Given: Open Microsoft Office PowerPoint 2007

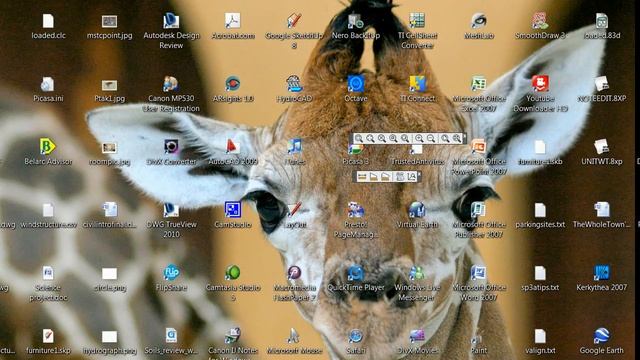Looking at the screenshot, I should [x=479, y=147].
